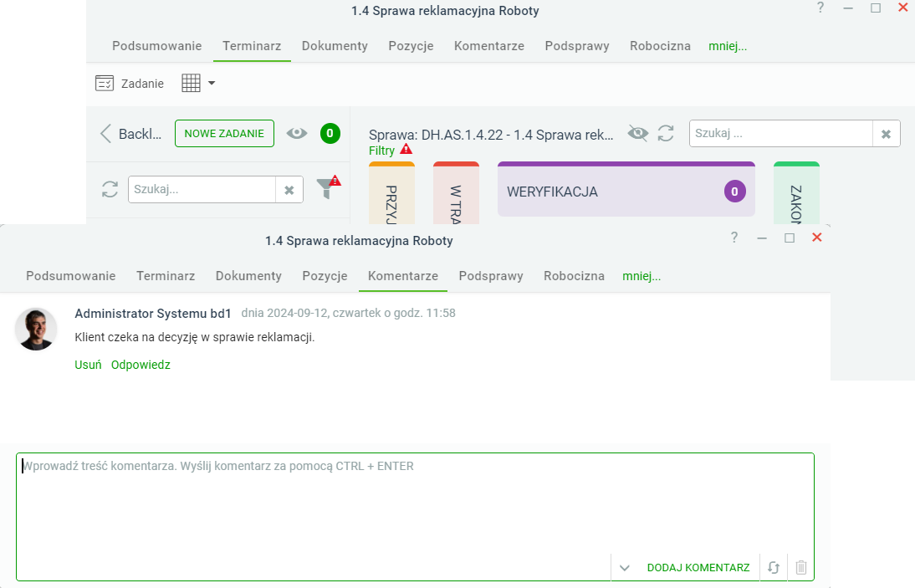This screenshot has height=588, width=915.
Task: Open Robocizna tab in the front window
Action: [575, 276]
